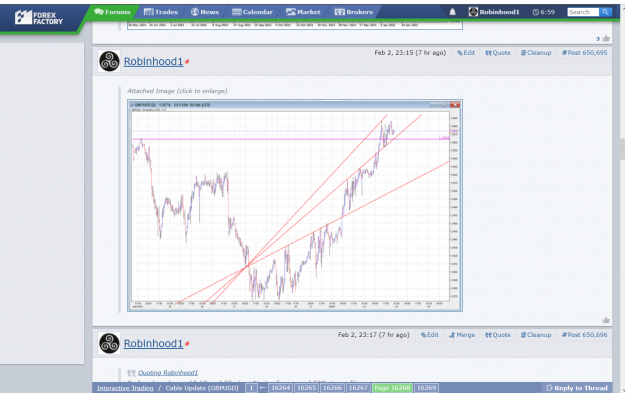Open the News tab
The width and height of the screenshot is (625, 393).
[x=205, y=12]
